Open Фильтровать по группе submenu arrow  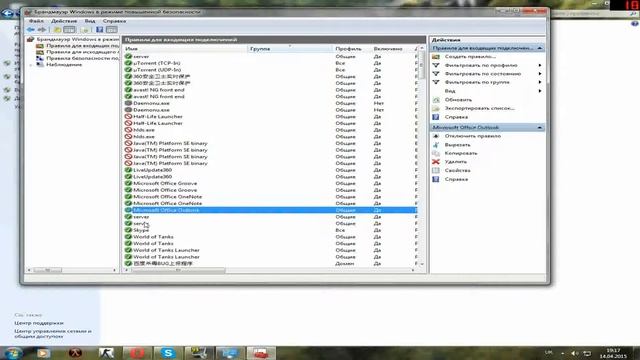(540, 82)
